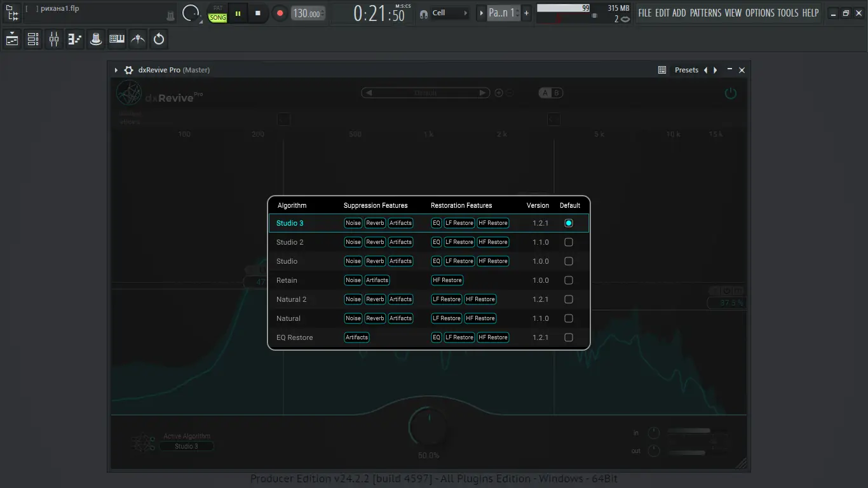Open the Presets dropdown
868x488 pixels.
point(686,70)
